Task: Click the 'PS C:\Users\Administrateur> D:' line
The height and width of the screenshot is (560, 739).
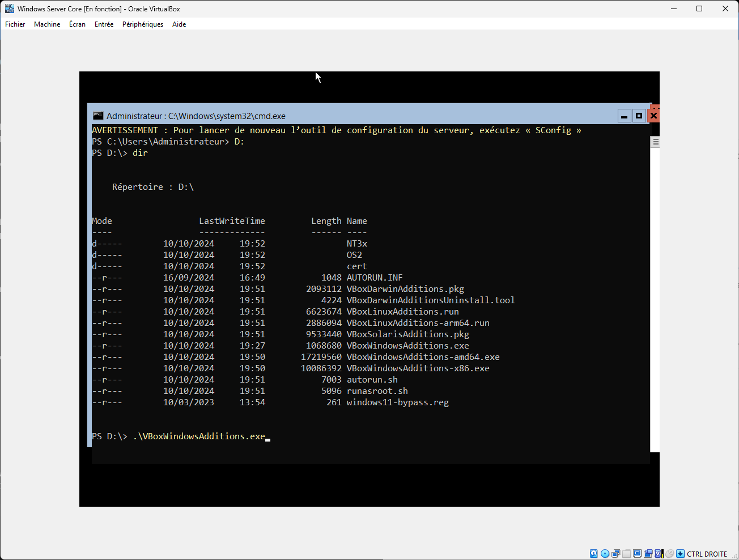Action: tap(168, 142)
